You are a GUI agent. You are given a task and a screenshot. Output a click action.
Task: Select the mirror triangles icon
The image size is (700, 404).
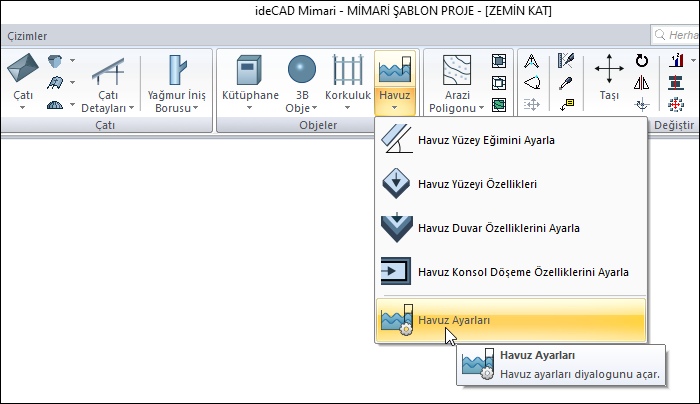click(642, 83)
